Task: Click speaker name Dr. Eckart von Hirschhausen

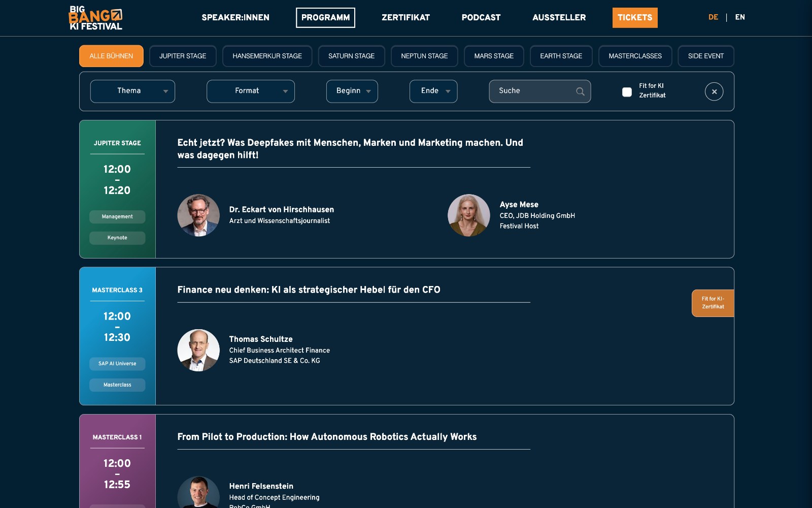Action: pos(282,209)
